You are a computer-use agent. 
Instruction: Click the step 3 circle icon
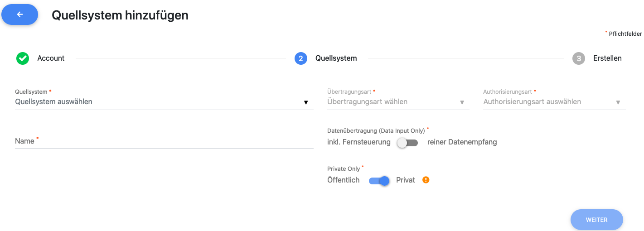pos(579,58)
